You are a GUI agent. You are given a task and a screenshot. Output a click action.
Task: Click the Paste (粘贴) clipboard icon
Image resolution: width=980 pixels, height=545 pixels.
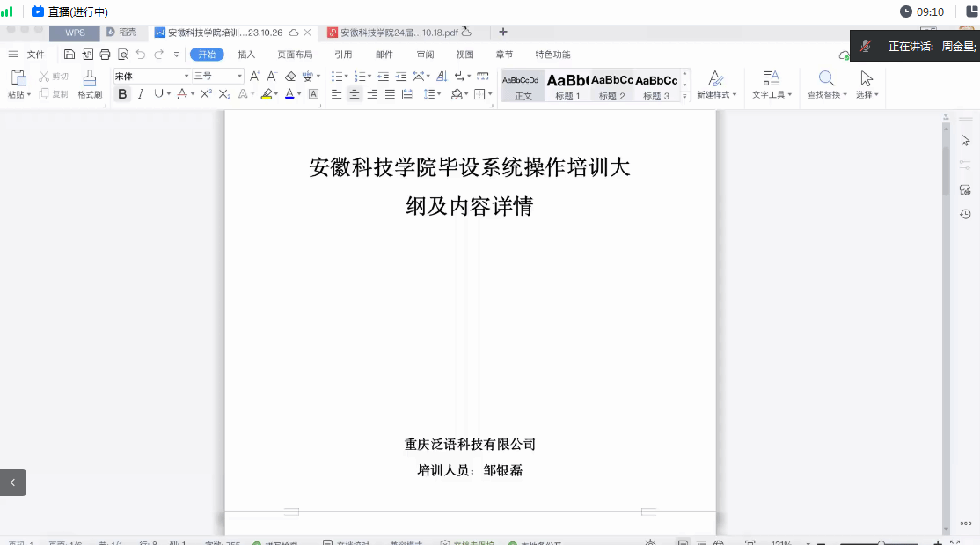[x=18, y=79]
